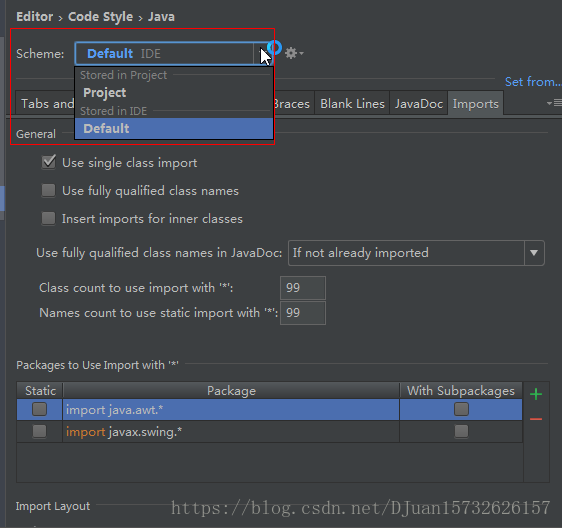Toggle With Subpackages for javax.swing row
The width and height of the screenshot is (562, 528).
click(461, 431)
